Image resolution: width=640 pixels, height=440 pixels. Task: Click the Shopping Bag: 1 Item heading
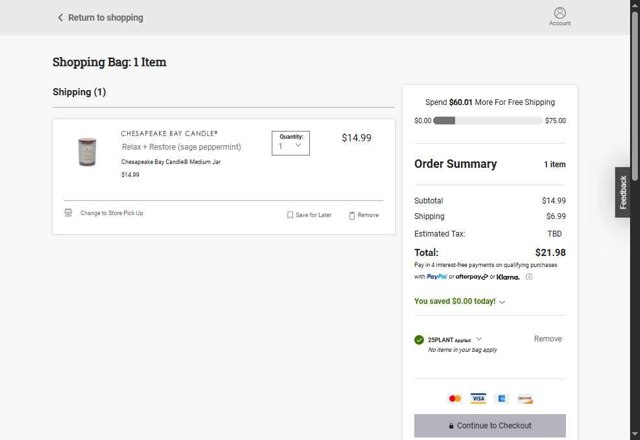[x=109, y=62]
